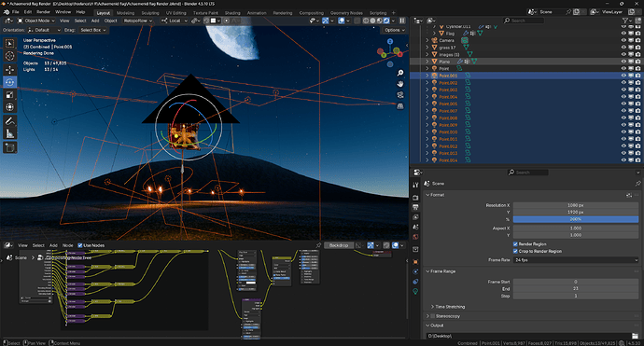Select the Select Box tool in viewport toolbar
This screenshot has height=346, width=644.
pos(10,44)
